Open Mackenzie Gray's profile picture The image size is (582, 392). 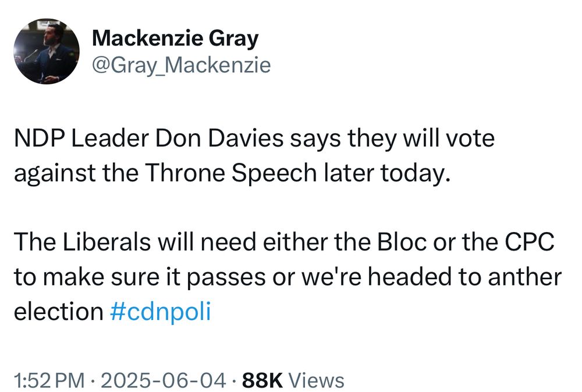click(x=47, y=51)
